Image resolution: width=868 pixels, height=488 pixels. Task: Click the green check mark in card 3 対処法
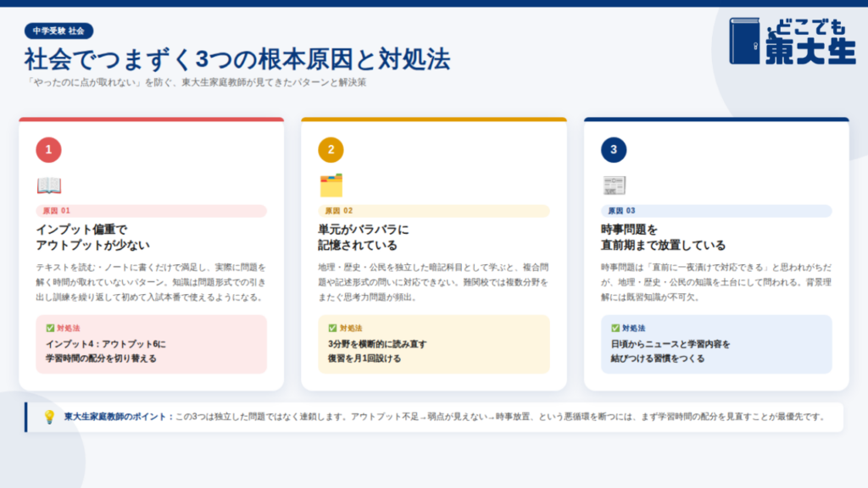coord(615,328)
